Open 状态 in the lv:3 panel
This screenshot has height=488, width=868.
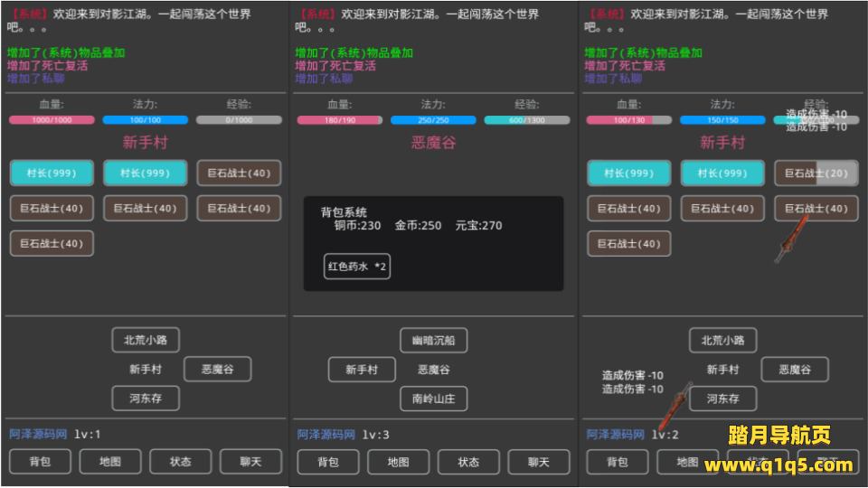pyautogui.click(x=468, y=462)
